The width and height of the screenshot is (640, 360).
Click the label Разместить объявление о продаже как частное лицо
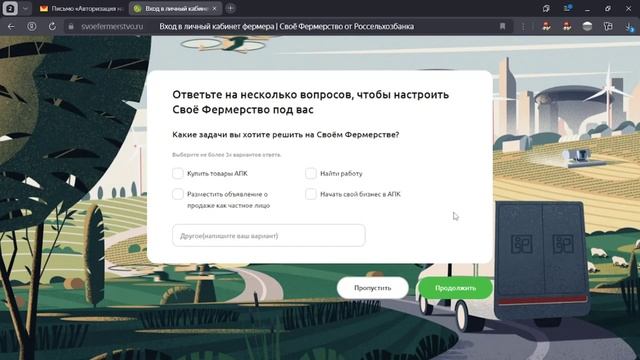pos(228,200)
